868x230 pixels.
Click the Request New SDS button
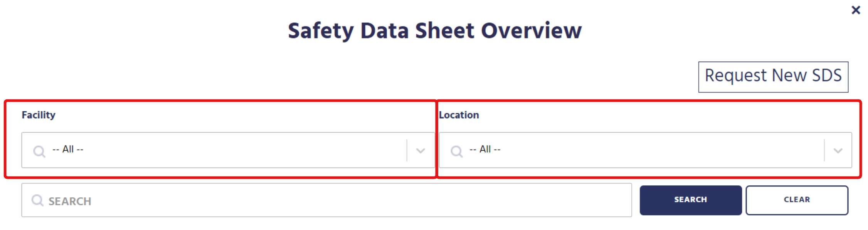click(x=773, y=77)
